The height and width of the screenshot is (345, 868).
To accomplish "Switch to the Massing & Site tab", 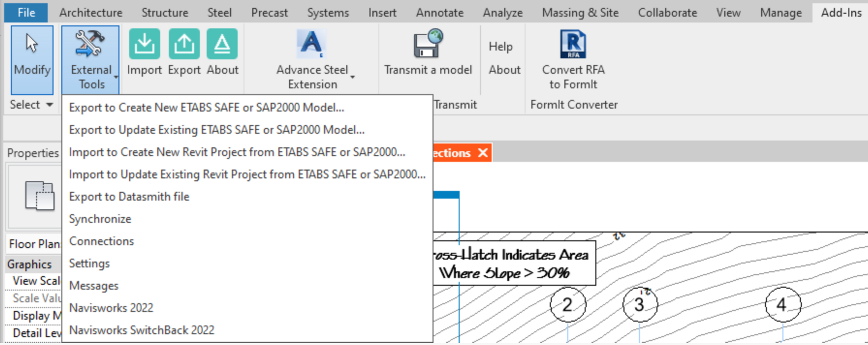I will [580, 13].
